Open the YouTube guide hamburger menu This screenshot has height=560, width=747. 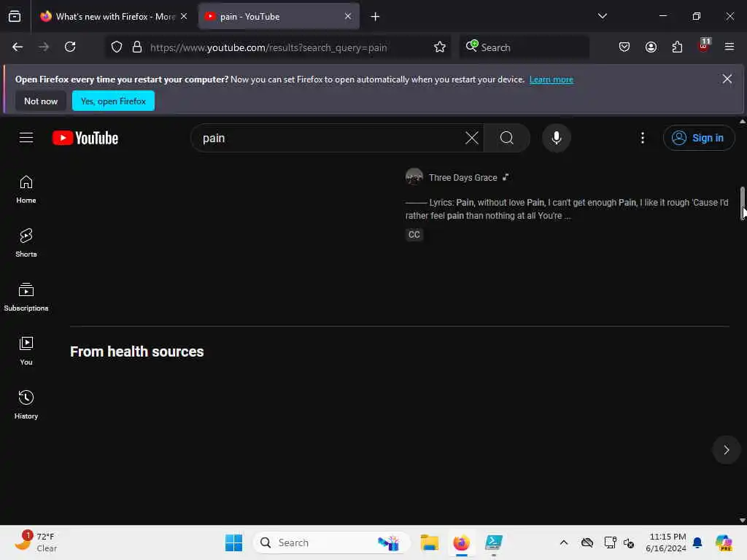(x=26, y=138)
